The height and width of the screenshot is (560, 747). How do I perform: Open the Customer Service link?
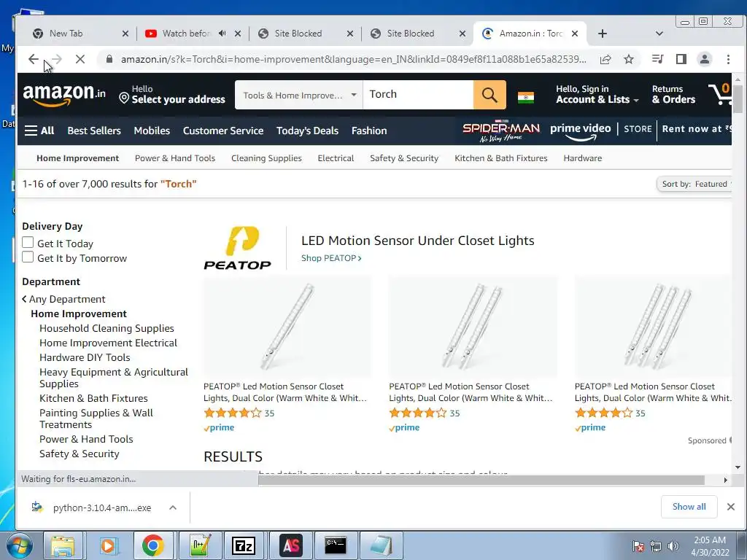coord(223,131)
